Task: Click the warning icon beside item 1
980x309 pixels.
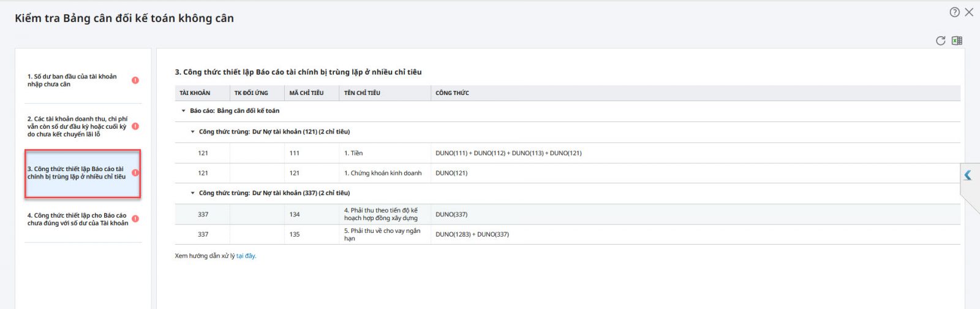Action: [135, 80]
